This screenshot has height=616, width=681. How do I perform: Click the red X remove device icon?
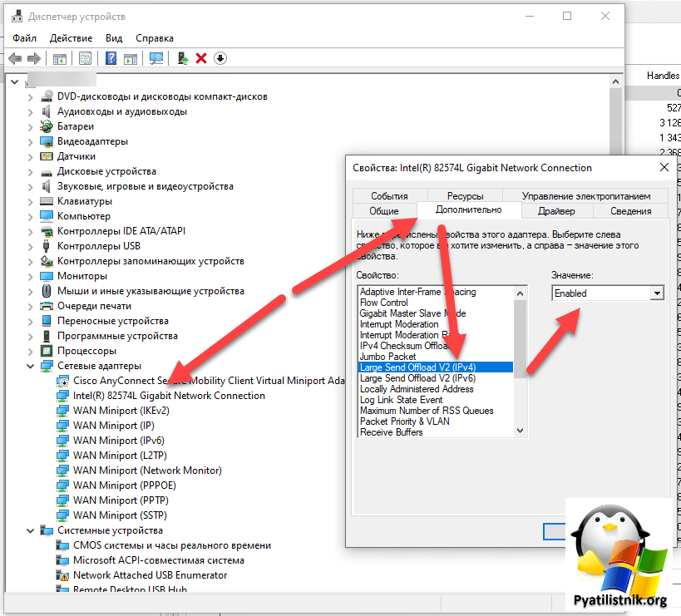201,58
